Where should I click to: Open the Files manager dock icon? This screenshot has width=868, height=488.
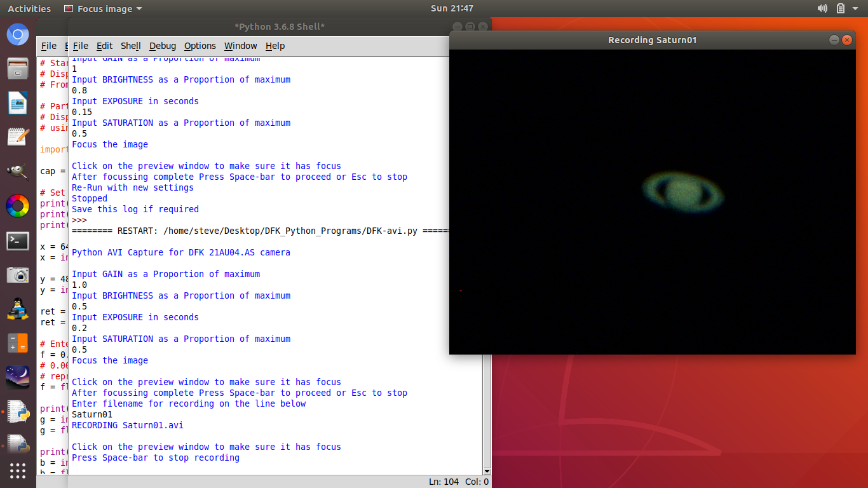(18, 68)
